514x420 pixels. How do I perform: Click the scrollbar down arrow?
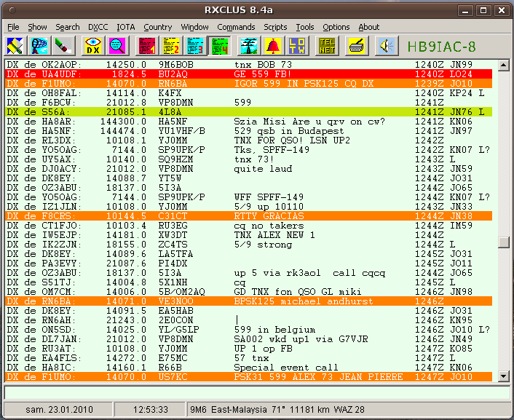pos(503,376)
